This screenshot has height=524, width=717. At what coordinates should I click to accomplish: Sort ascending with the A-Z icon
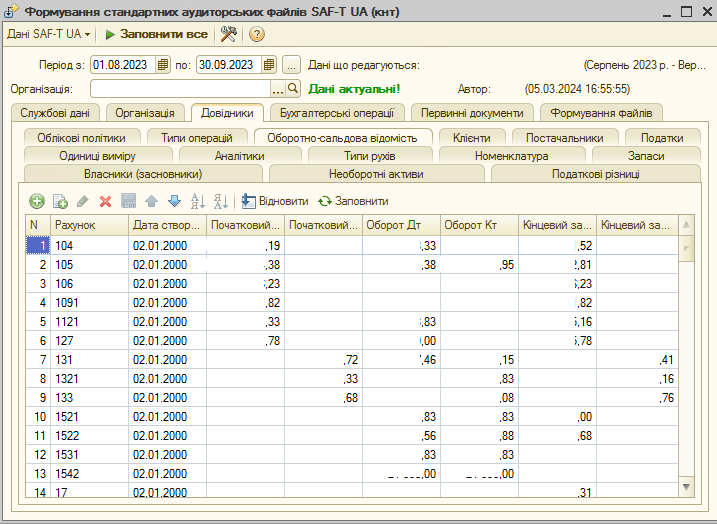pyautogui.click(x=198, y=201)
